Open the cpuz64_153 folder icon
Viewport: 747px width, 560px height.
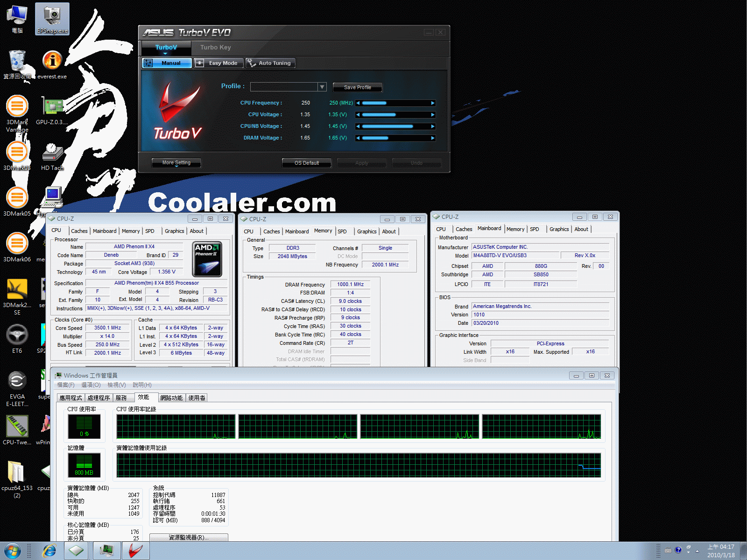(17, 480)
